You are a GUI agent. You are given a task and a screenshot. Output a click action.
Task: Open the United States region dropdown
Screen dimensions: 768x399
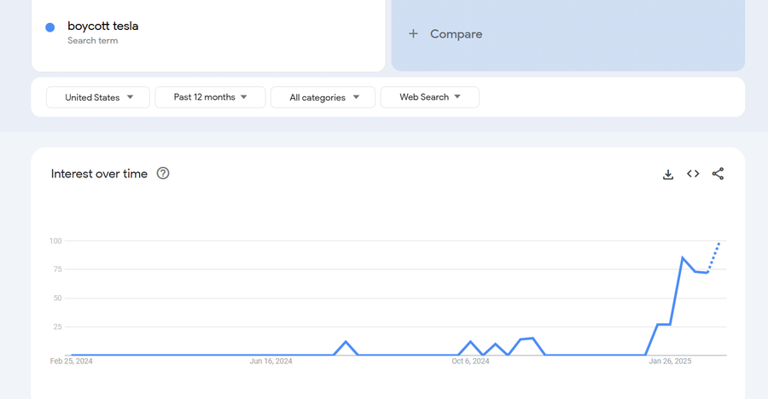pyautogui.click(x=98, y=97)
